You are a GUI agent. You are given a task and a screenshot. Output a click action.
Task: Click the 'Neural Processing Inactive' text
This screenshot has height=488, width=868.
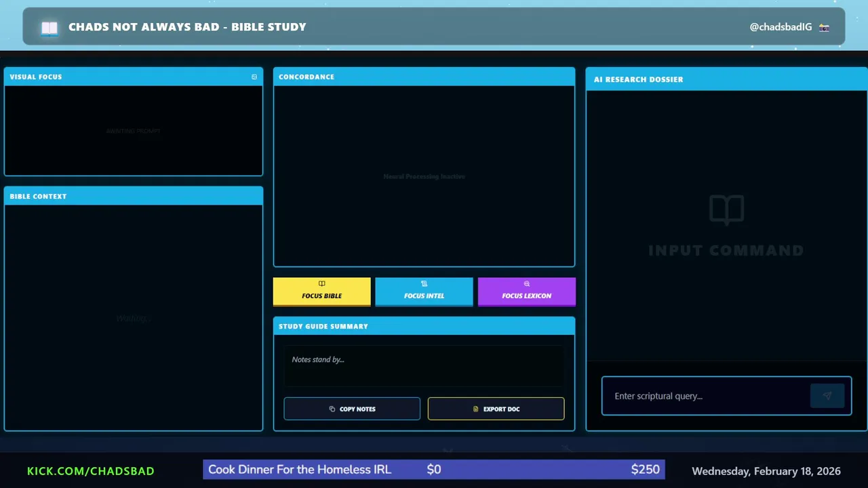[424, 176]
